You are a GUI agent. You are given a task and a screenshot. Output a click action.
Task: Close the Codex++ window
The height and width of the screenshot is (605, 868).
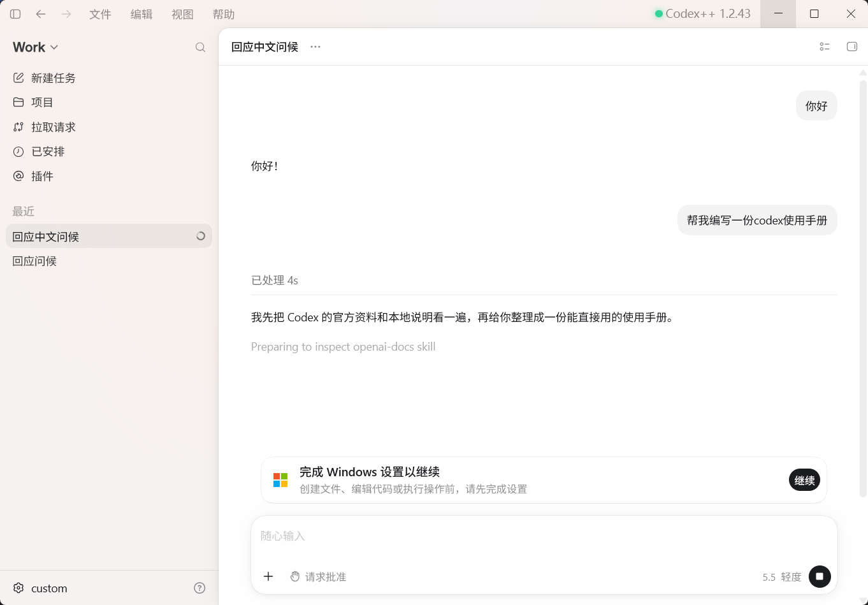pos(850,14)
